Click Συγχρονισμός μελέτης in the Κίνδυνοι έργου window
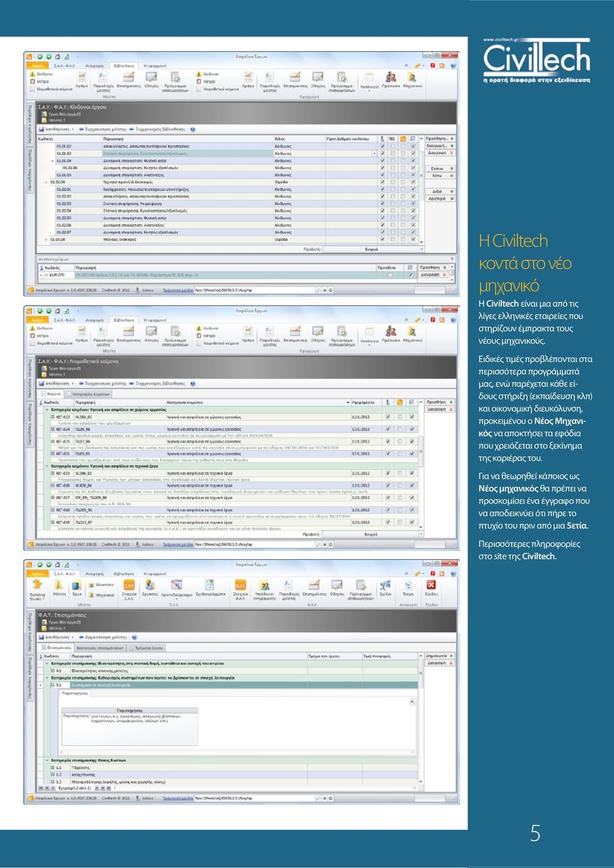Viewport: 614px width, 868px height. 102,129
